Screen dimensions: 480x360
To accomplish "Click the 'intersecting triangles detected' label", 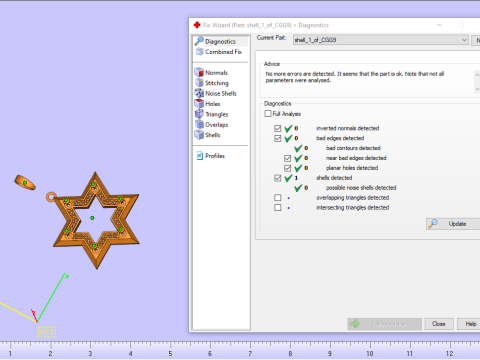I will [x=352, y=208].
